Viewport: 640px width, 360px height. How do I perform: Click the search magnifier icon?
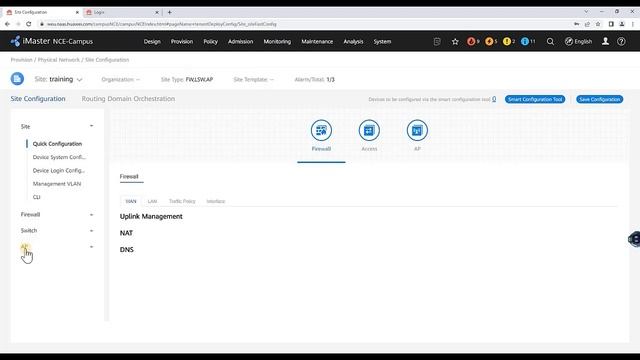[550, 42]
